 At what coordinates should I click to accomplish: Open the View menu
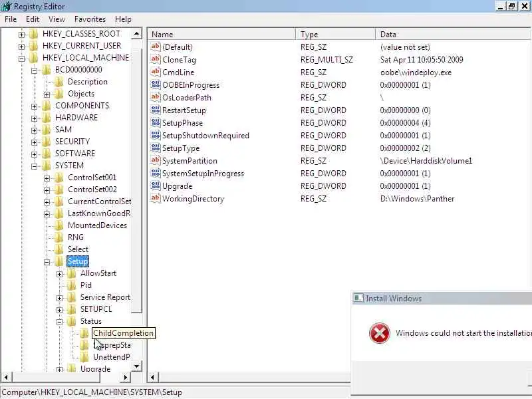tap(57, 19)
